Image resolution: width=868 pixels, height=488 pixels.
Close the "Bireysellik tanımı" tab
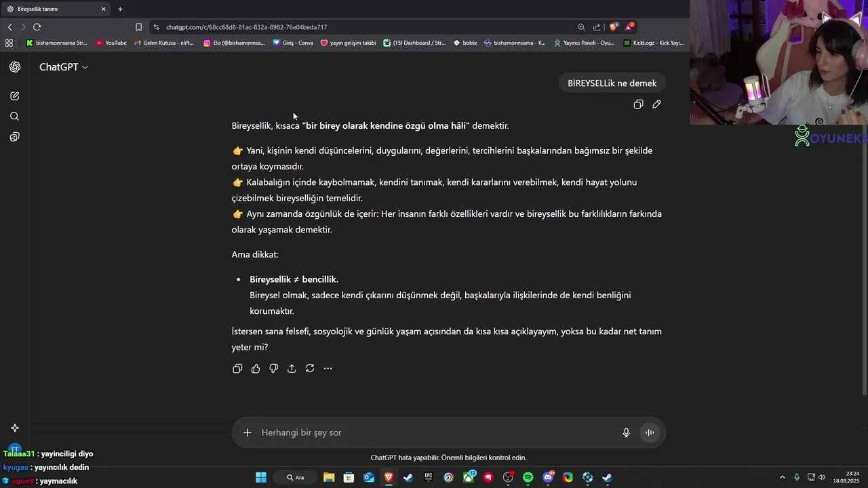104,9
